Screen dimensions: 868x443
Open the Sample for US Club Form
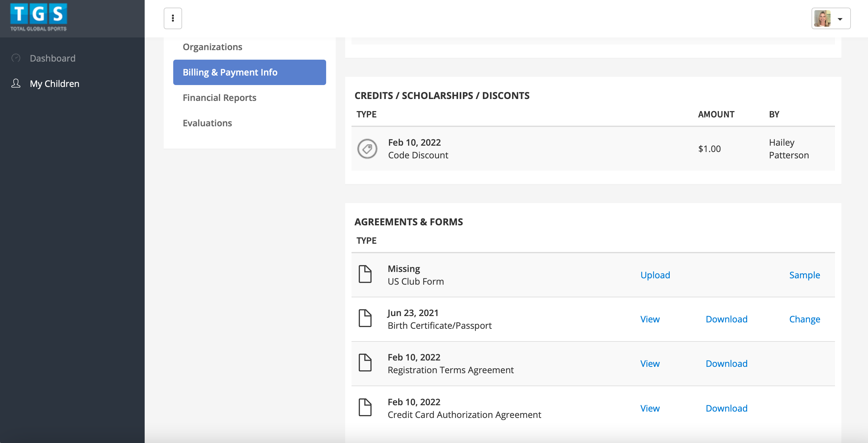tap(804, 275)
